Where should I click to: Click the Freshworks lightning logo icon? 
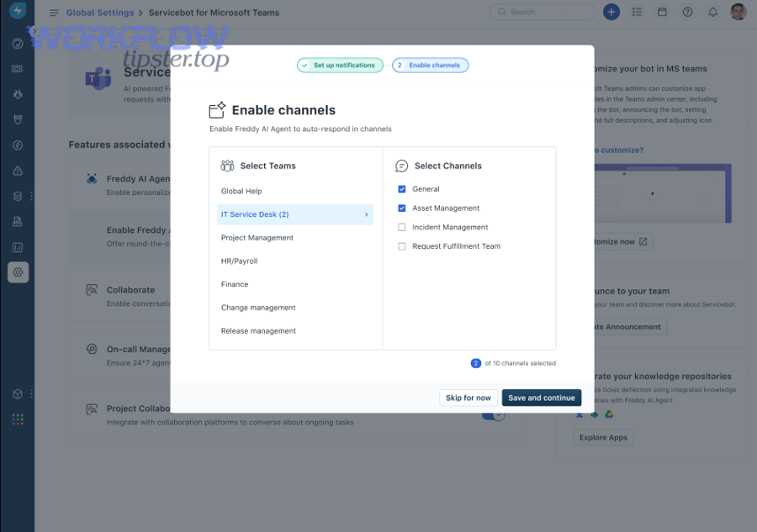[17, 12]
